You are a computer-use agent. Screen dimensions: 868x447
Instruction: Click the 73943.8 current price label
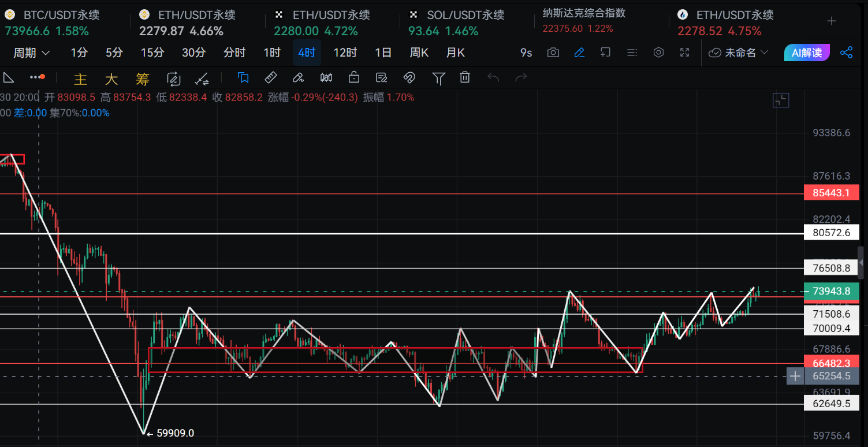pos(831,291)
